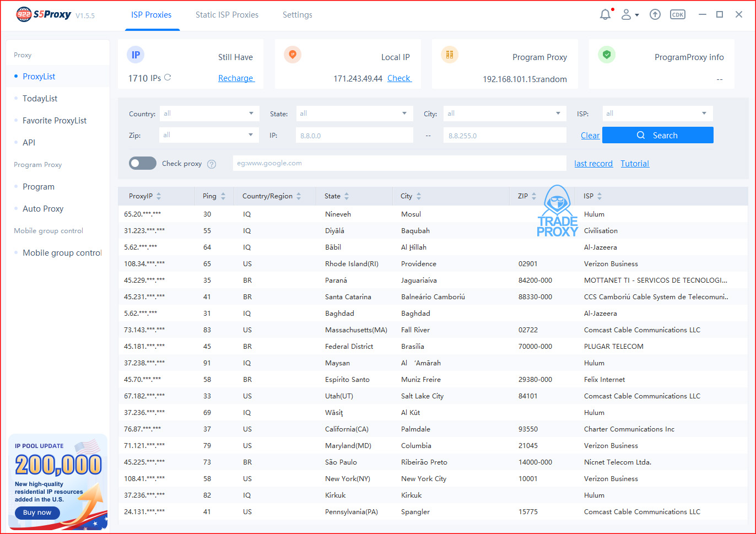Switch to the ISP Proxies tab
Image resolution: width=756 pixels, height=534 pixels.
151,15
